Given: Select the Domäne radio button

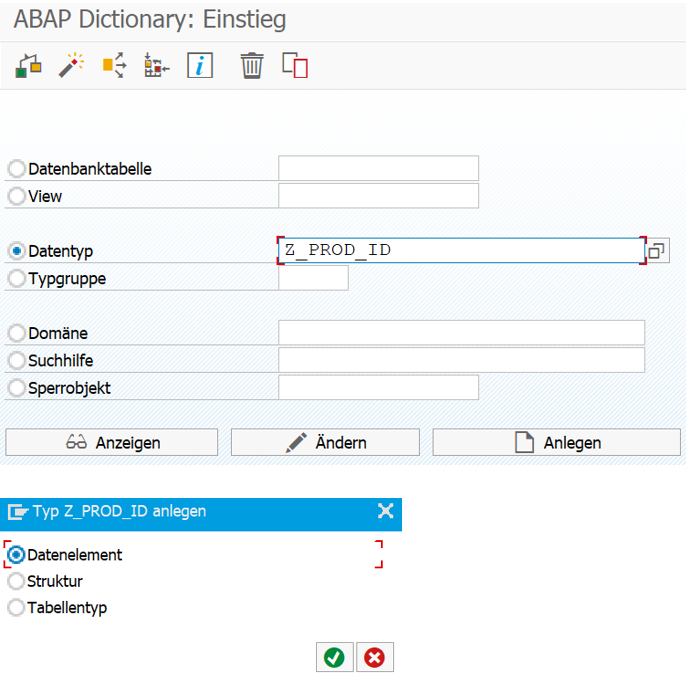Looking at the screenshot, I should click(17, 333).
